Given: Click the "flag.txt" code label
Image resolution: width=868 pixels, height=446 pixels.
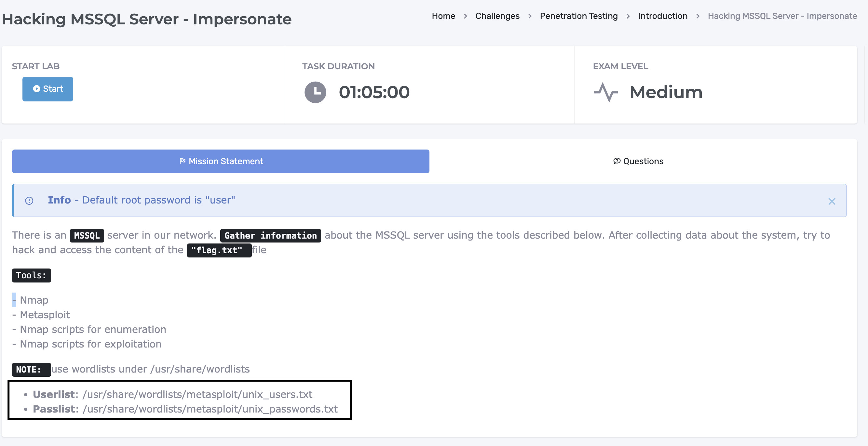Looking at the screenshot, I should [219, 250].
